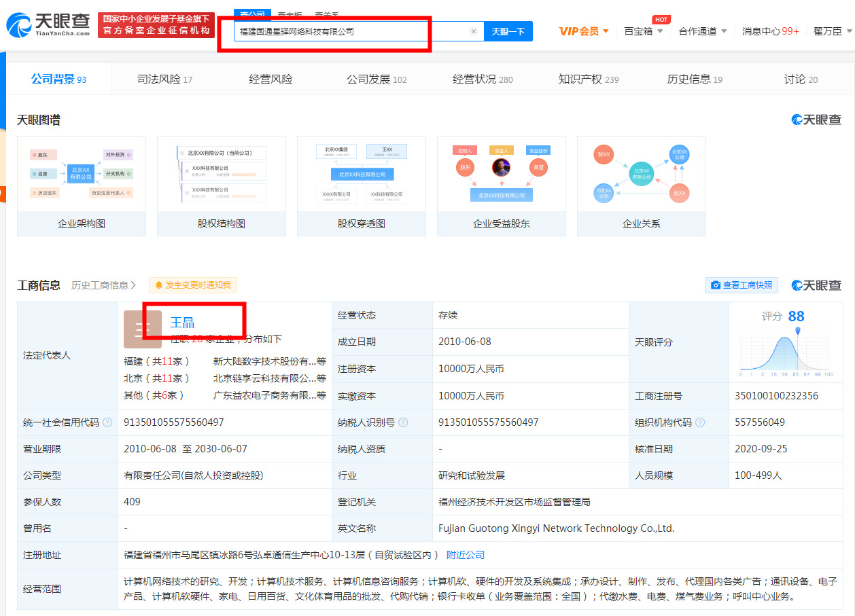Viewport: 855px width, 616px height.
Task: Click the 注册地址 text 福建省福州市马尾区
Action: pos(281,555)
